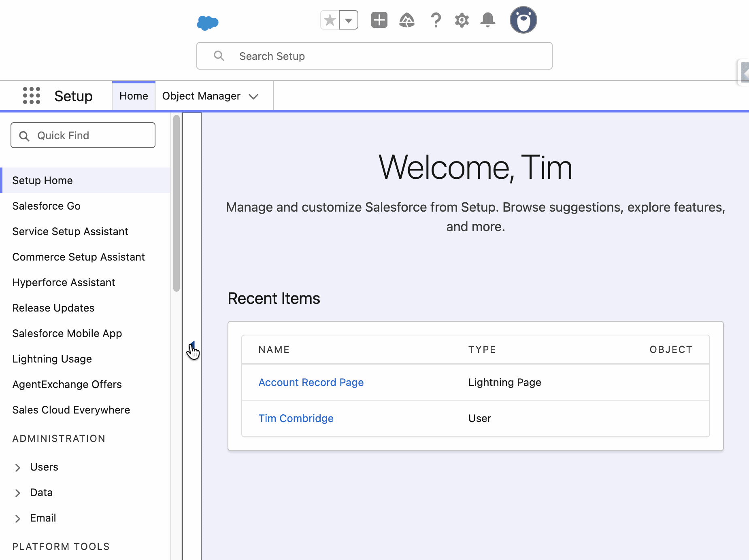
Task: Open the Global Actions plus menu
Action: (379, 20)
